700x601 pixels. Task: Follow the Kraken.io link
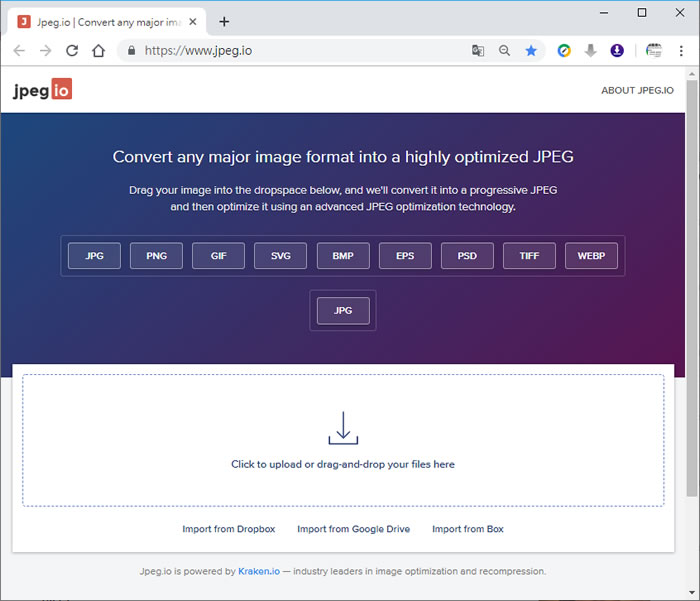(x=259, y=572)
